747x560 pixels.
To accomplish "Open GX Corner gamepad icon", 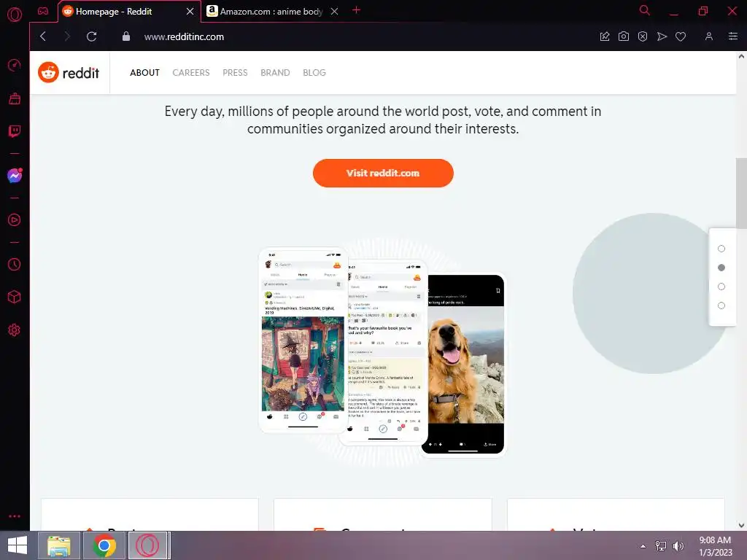I will tap(43, 12).
